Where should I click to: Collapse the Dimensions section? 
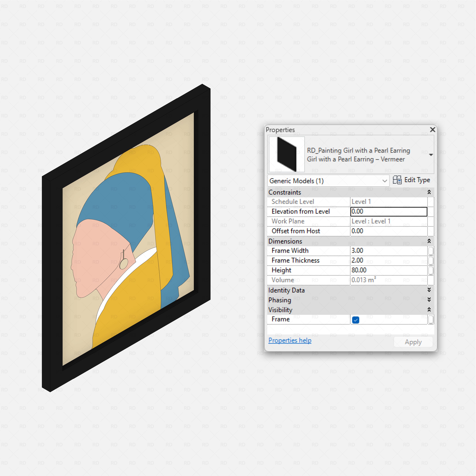coord(429,241)
